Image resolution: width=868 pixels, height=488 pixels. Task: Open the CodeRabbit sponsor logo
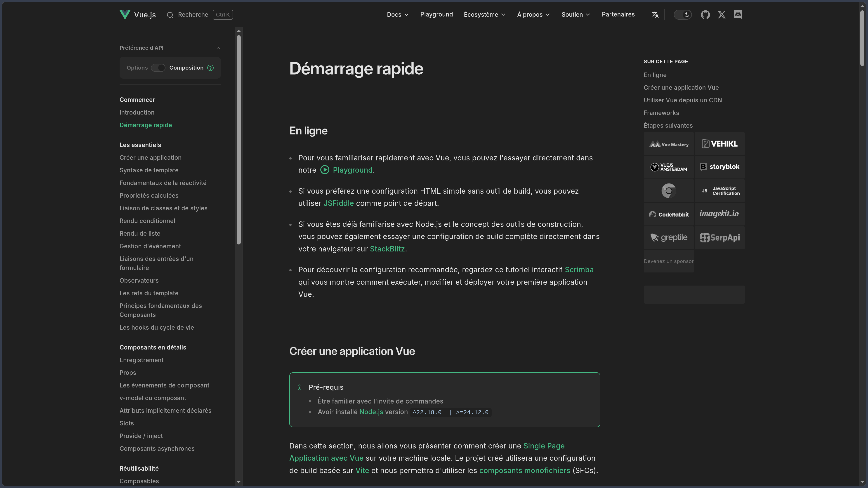(x=669, y=214)
